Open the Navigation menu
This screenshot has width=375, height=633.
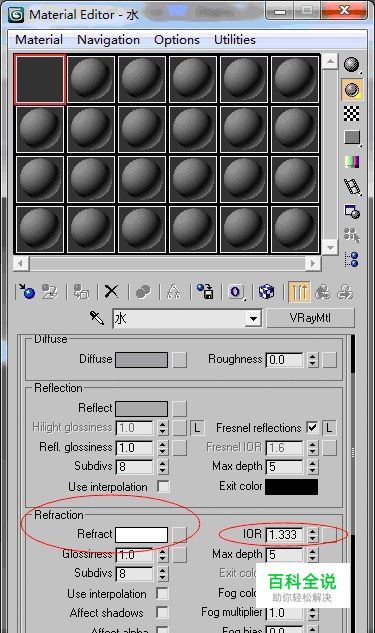[x=108, y=40]
